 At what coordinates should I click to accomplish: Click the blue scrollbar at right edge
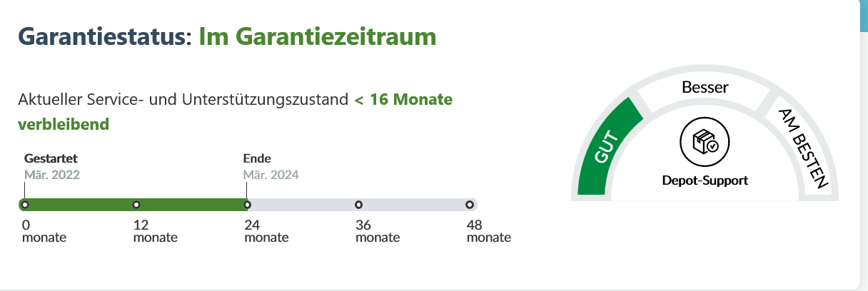click(x=864, y=16)
